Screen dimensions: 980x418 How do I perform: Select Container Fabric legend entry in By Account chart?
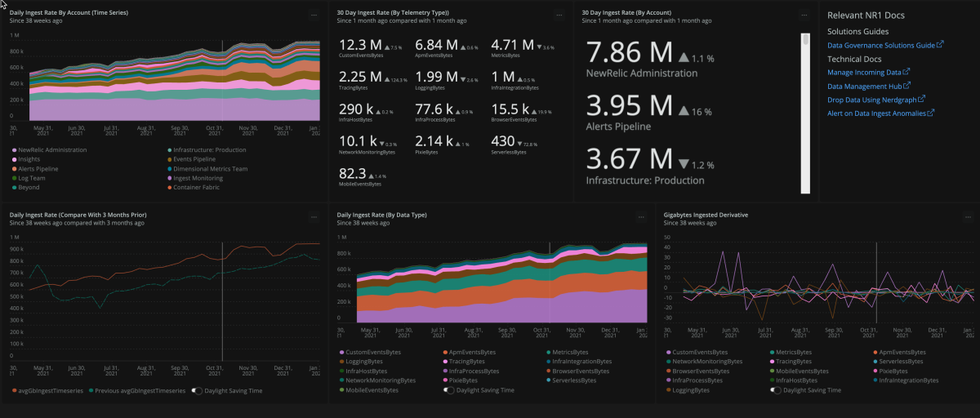coord(194,187)
